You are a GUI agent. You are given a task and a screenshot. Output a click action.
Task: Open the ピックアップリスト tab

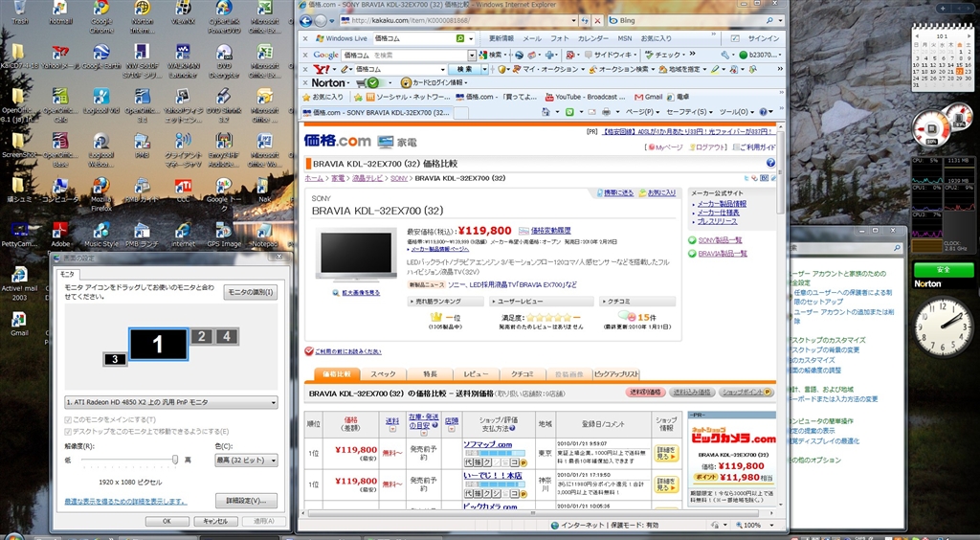[x=616, y=374]
